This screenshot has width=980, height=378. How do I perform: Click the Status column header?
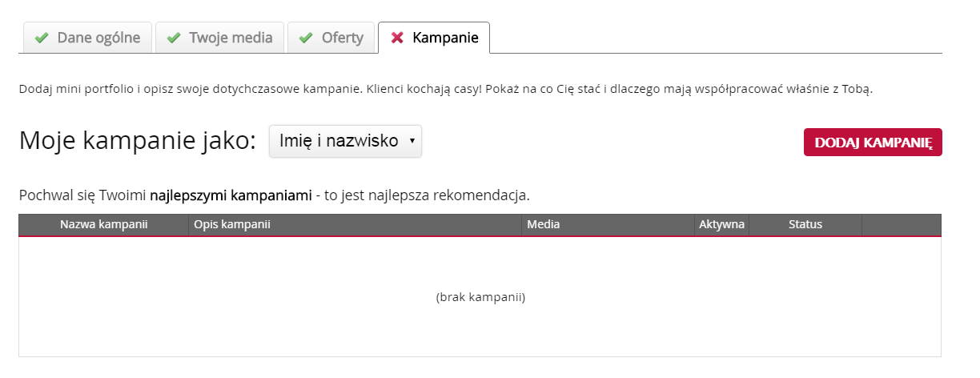[x=805, y=225]
